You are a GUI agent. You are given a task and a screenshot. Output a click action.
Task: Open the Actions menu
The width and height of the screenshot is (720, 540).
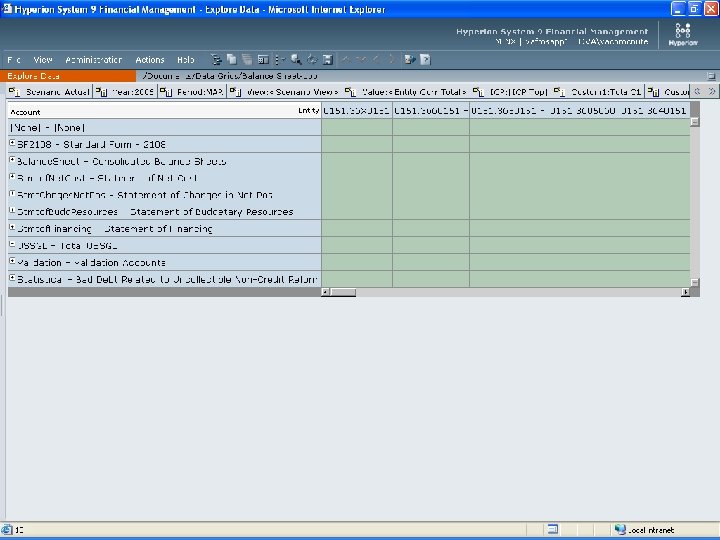click(150, 60)
